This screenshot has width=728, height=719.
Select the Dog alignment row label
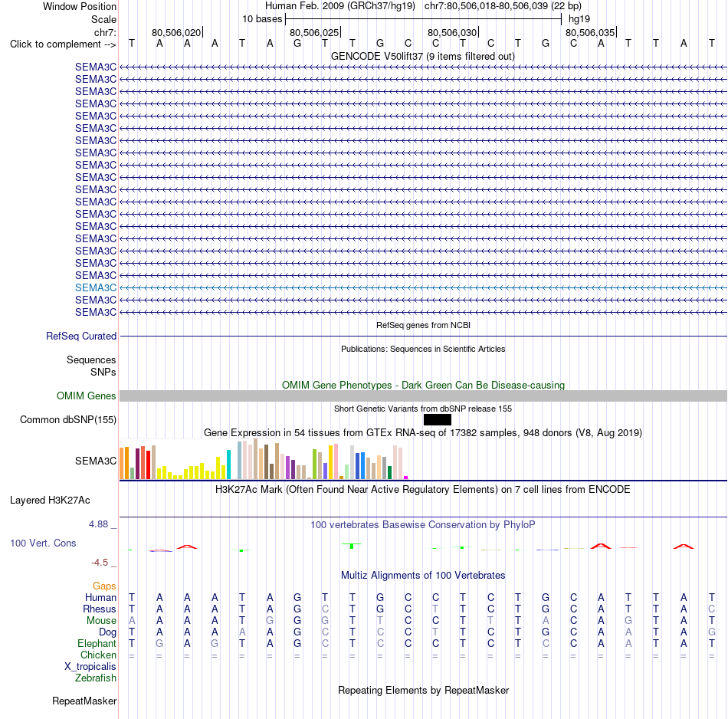(x=108, y=632)
